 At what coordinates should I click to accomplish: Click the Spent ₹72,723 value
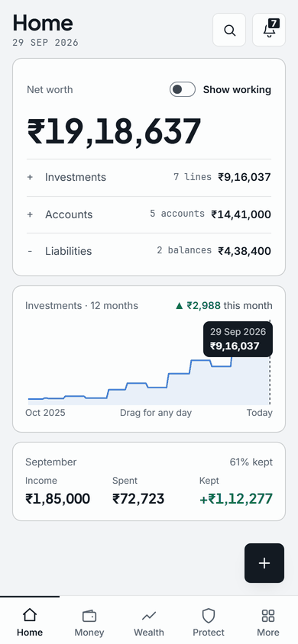(138, 499)
